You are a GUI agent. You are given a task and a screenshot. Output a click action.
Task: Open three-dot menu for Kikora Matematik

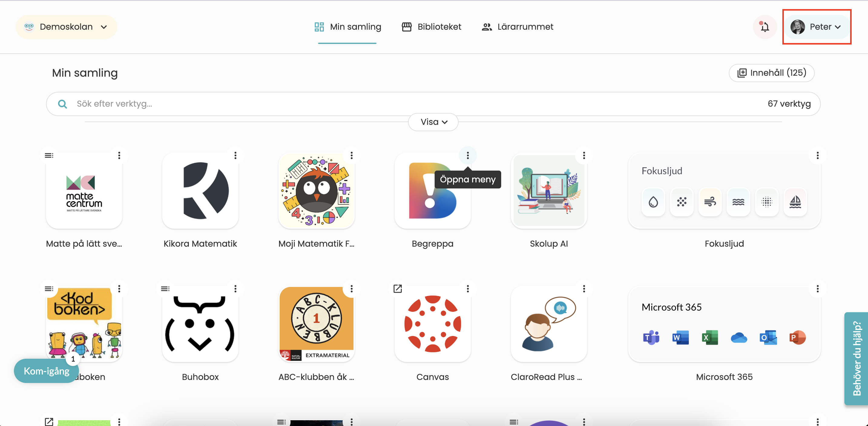(x=235, y=155)
